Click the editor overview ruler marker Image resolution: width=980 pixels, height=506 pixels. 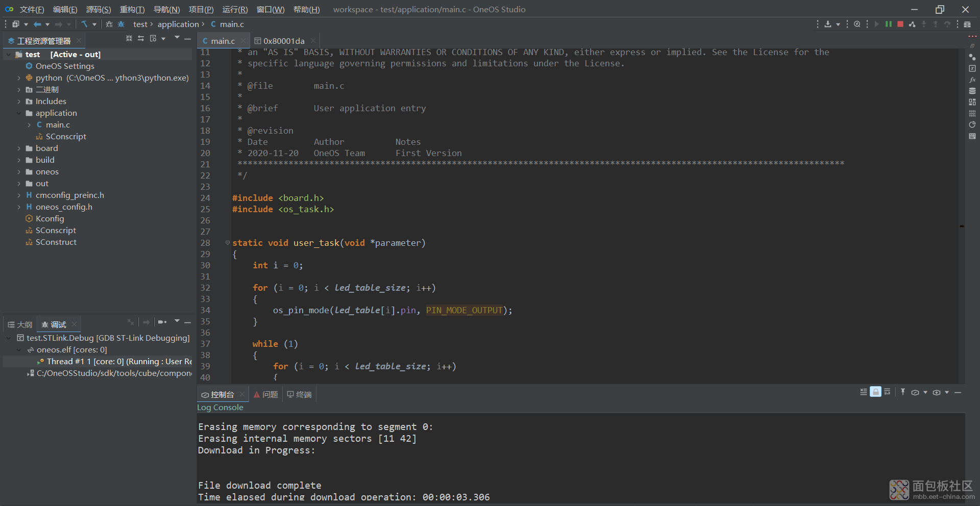[x=962, y=226]
